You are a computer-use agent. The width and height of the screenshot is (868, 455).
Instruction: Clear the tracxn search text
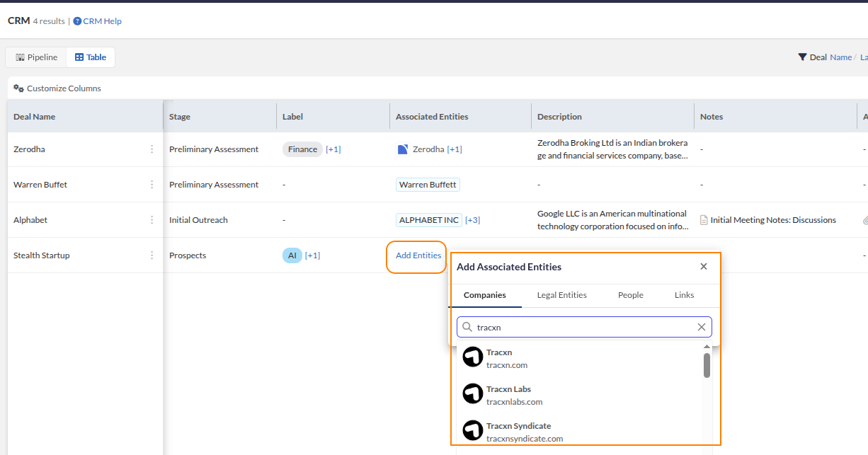click(702, 327)
